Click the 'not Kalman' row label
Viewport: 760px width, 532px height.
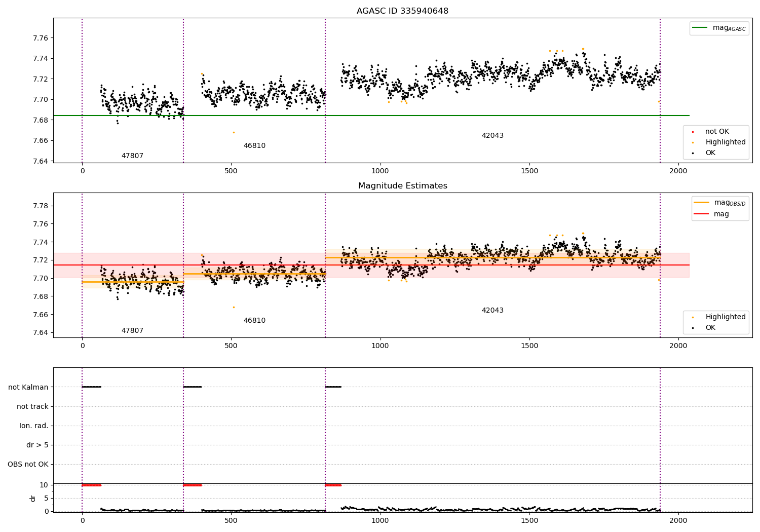coord(28,388)
